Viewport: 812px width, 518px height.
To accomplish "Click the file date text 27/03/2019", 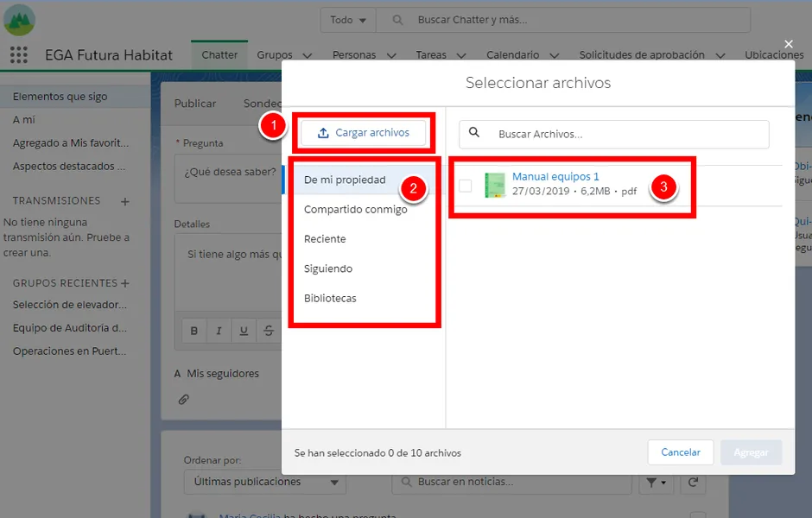I will 541,191.
